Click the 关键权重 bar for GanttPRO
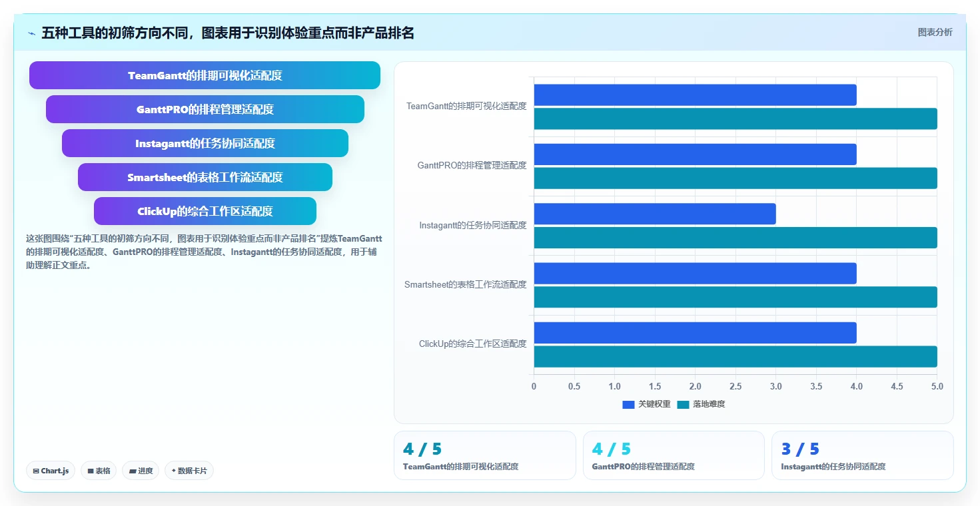 point(695,154)
